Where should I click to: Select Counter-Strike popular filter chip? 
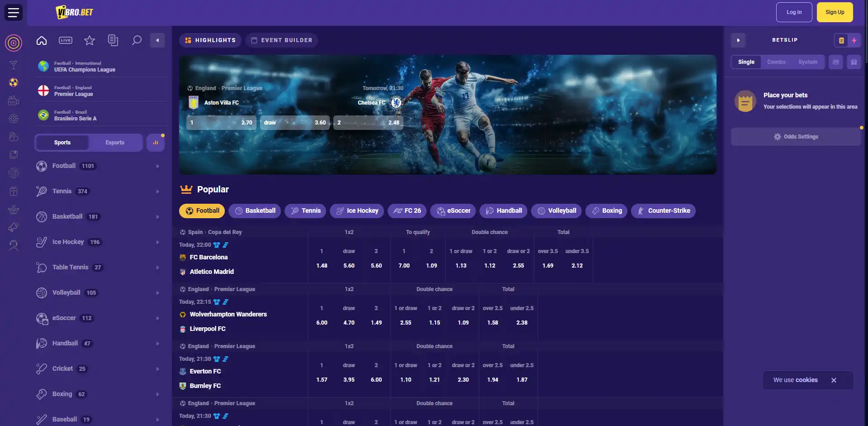pos(664,211)
